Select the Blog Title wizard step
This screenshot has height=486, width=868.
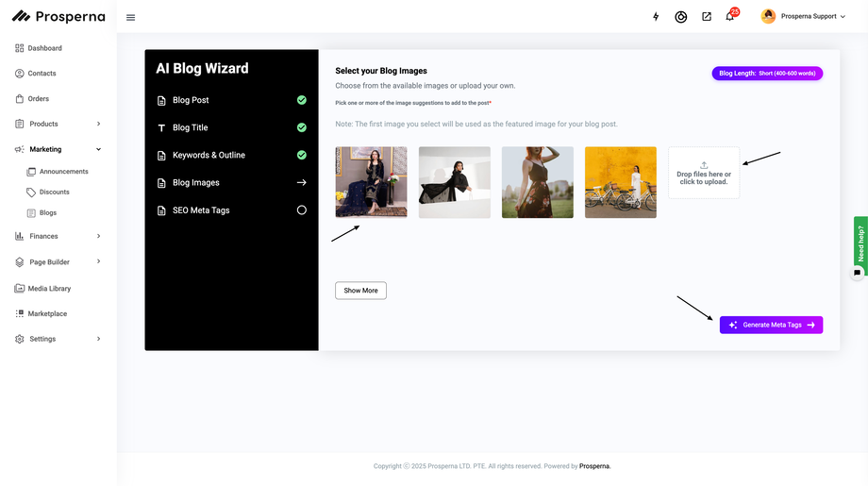click(231, 127)
